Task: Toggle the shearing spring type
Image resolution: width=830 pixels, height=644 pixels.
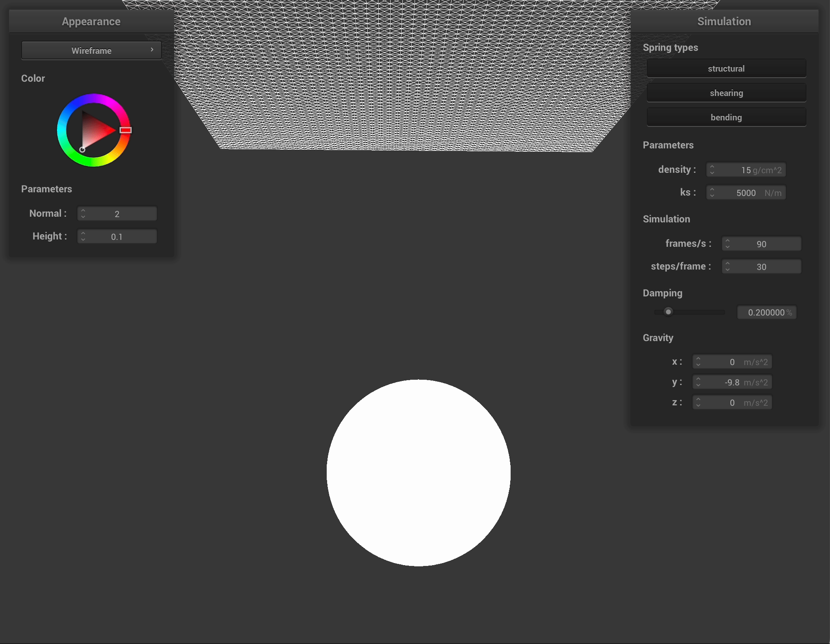Action: (726, 93)
